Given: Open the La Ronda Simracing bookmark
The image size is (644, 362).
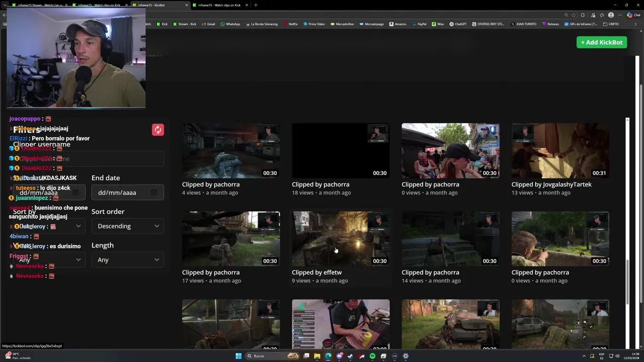Looking at the screenshot, I should pos(262,24).
